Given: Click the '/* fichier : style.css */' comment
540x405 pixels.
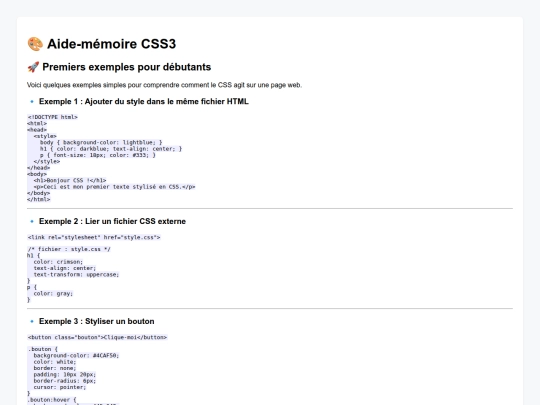Looking at the screenshot, I should [69, 249].
